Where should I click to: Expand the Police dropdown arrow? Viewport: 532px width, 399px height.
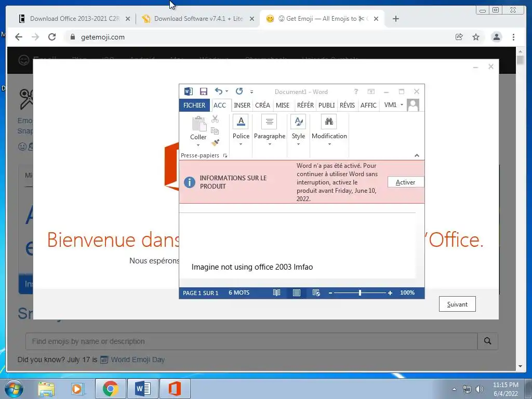241,144
